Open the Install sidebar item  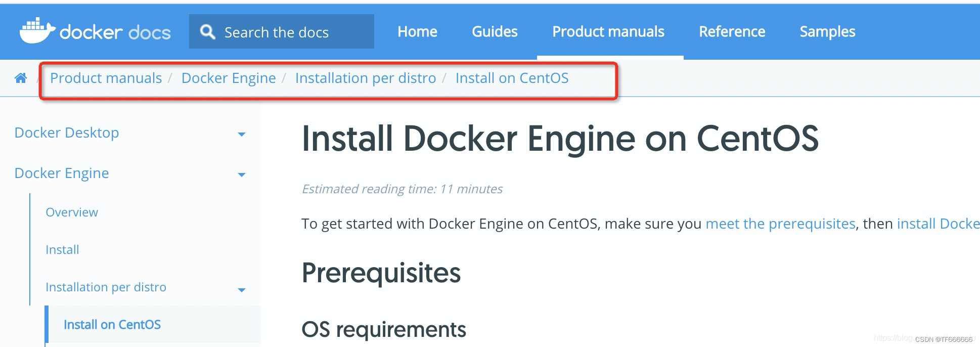pos(62,249)
